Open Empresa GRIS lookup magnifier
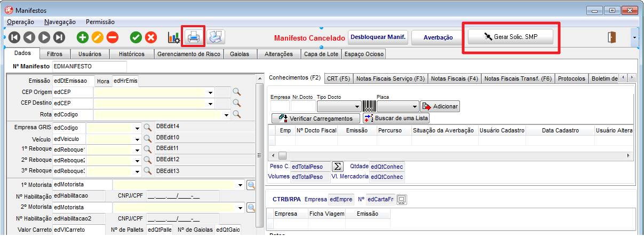 (148, 128)
